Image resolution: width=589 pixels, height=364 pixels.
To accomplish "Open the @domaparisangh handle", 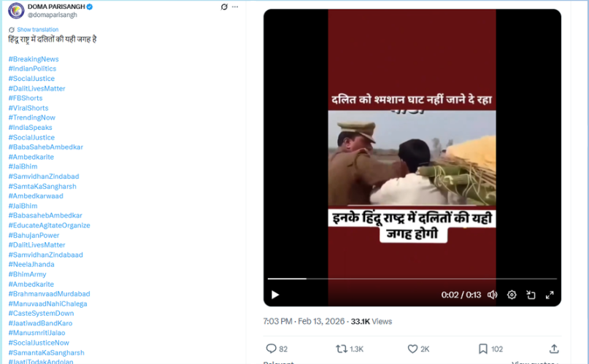I will click(x=53, y=15).
